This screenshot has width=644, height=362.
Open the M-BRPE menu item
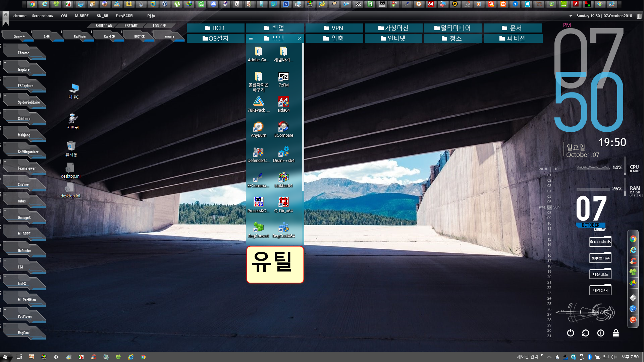point(82,16)
